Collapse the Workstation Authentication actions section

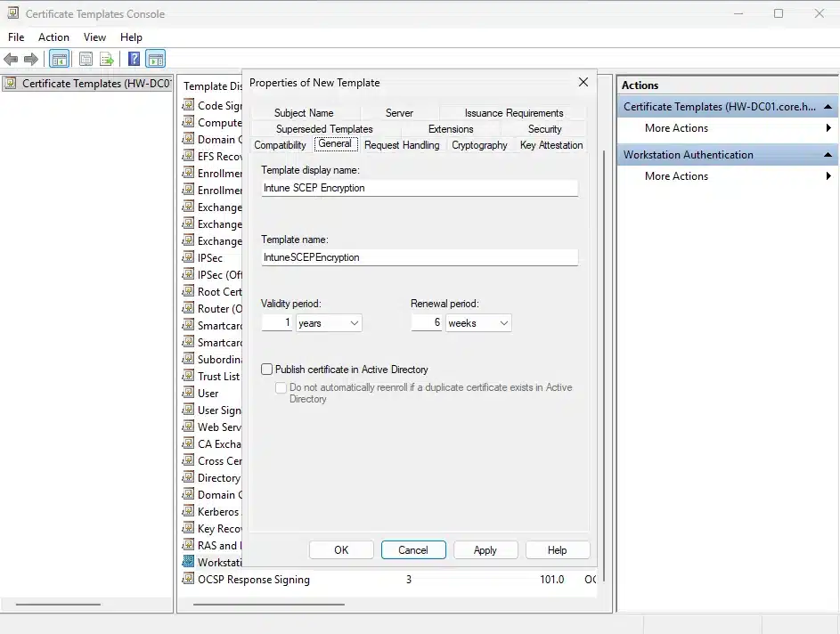pyautogui.click(x=828, y=155)
